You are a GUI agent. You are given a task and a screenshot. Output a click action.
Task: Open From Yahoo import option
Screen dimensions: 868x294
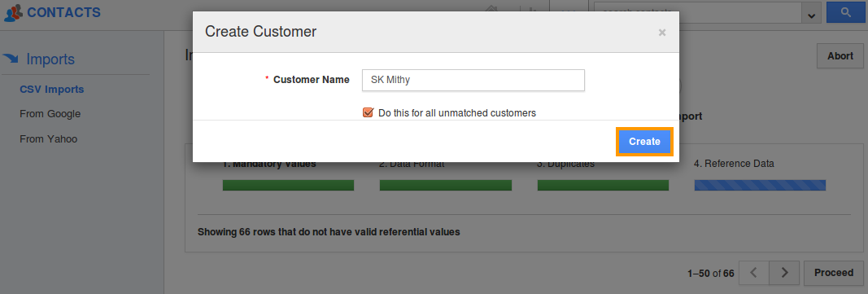[x=49, y=139]
